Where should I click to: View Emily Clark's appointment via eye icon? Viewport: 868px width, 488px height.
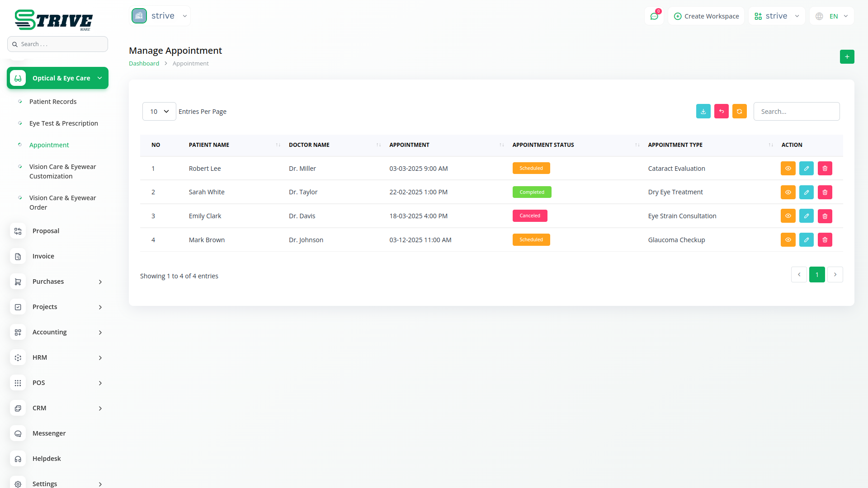pos(788,216)
